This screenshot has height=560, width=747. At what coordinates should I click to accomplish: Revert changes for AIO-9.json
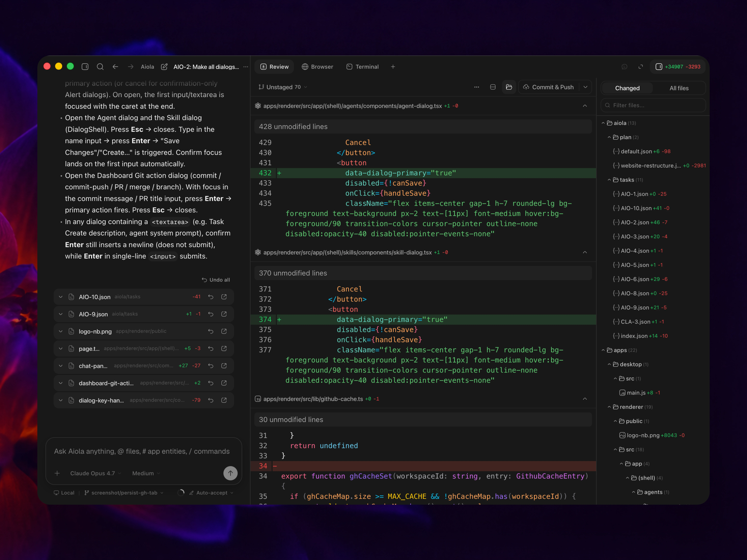[x=211, y=314]
